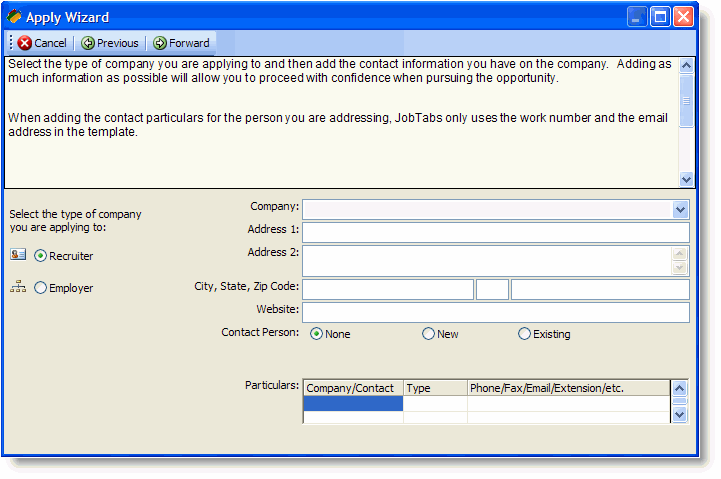Click the toolbar grip handle

[x=11, y=42]
